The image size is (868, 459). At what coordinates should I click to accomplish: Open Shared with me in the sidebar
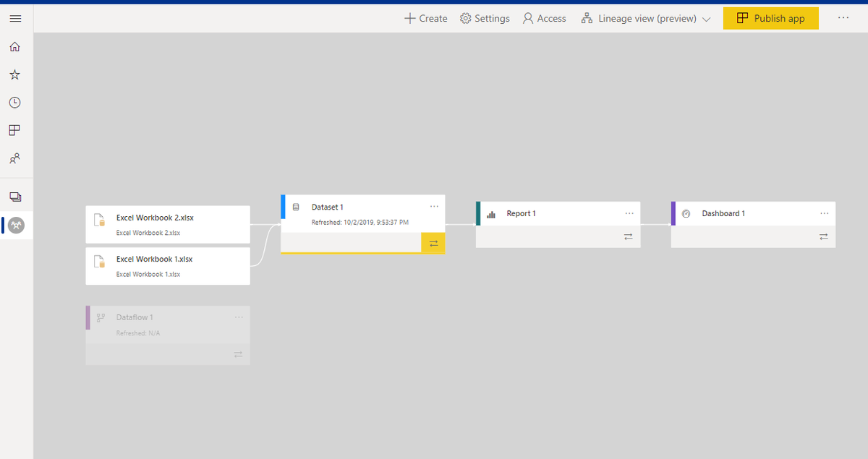tap(15, 158)
